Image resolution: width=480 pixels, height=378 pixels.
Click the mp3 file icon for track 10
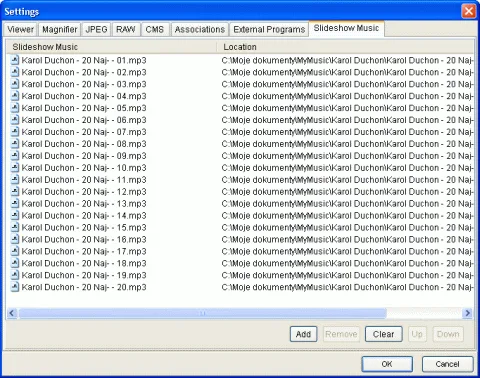coord(15,168)
